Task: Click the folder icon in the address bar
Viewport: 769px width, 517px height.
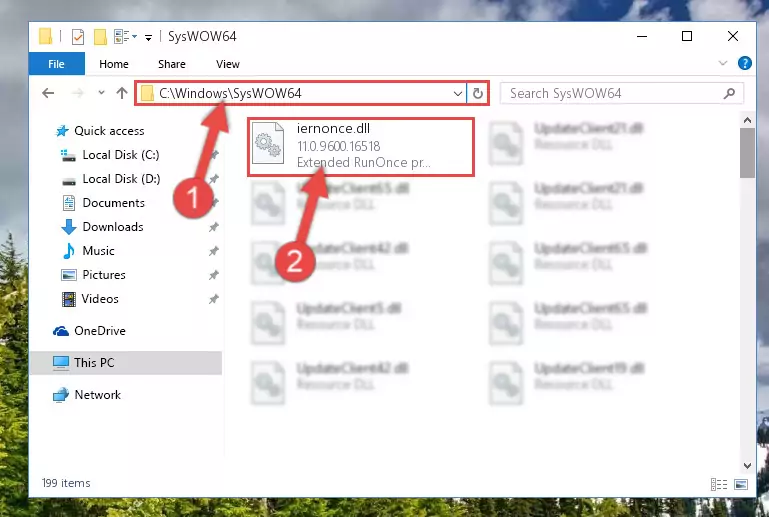Action: (x=147, y=93)
